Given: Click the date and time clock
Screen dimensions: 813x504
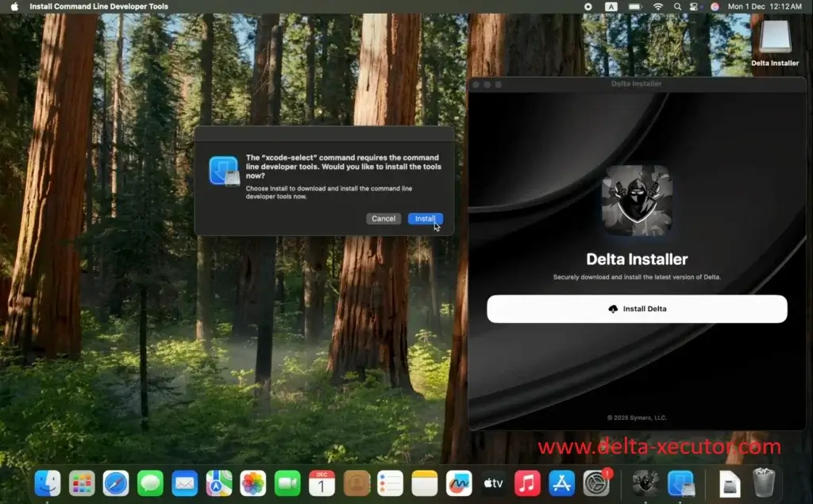Looking at the screenshot, I should pos(765,6).
